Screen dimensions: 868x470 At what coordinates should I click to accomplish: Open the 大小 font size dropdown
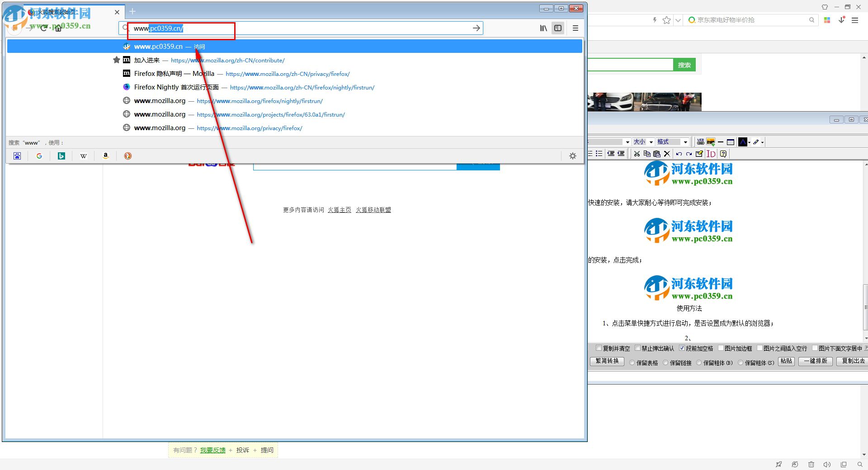(x=643, y=141)
